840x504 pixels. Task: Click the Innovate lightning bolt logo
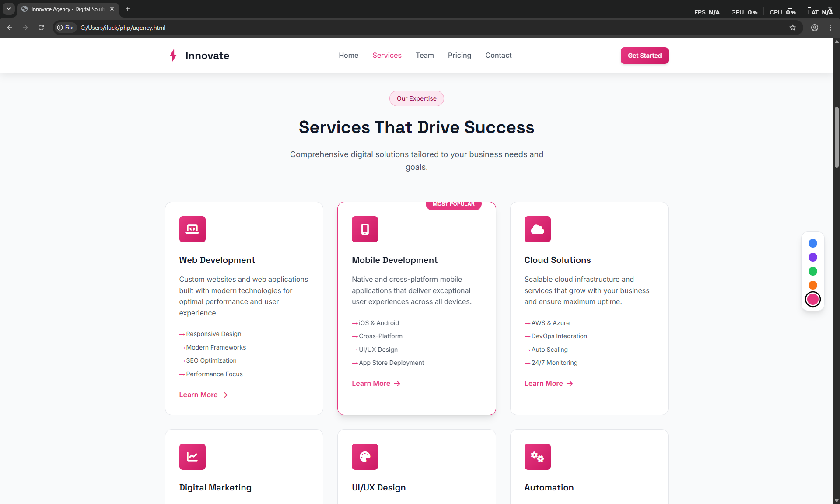point(173,56)
